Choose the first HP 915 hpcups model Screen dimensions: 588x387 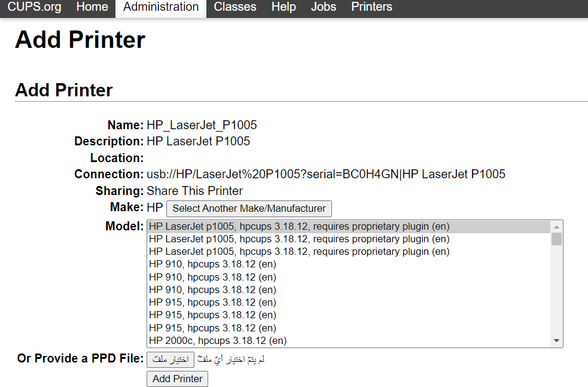pos(212,303)
